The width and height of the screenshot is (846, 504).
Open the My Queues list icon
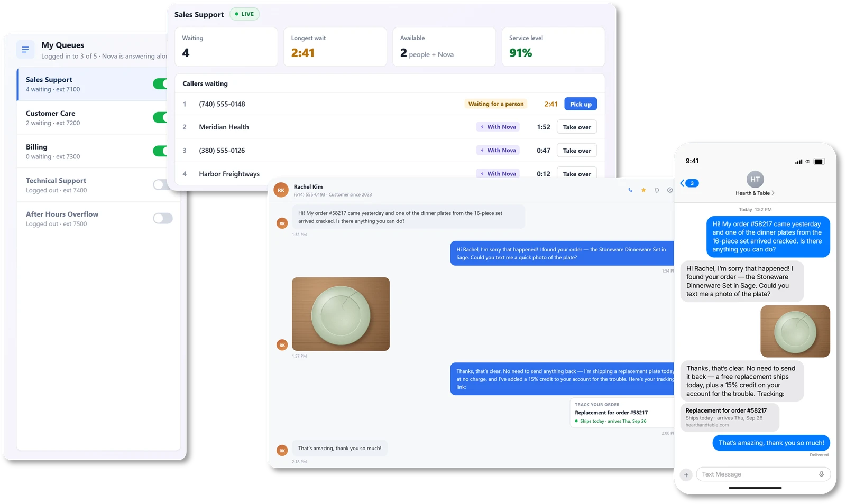(x=25, y=50)
